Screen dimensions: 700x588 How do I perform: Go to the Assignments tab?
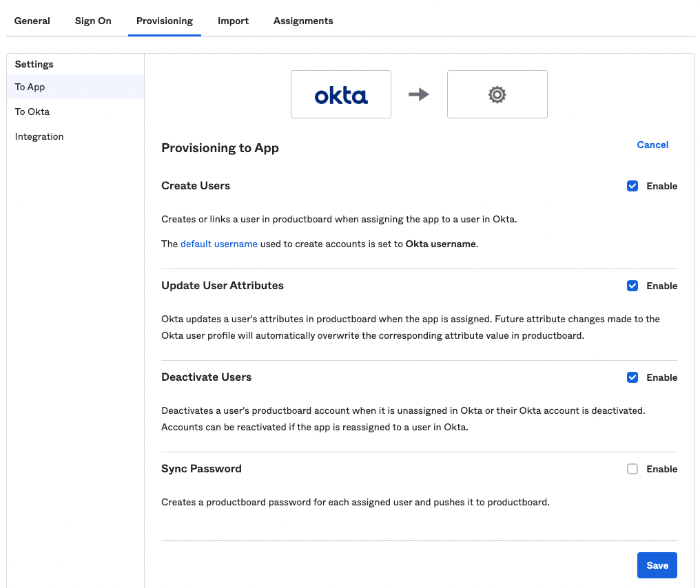pos(303,21)
